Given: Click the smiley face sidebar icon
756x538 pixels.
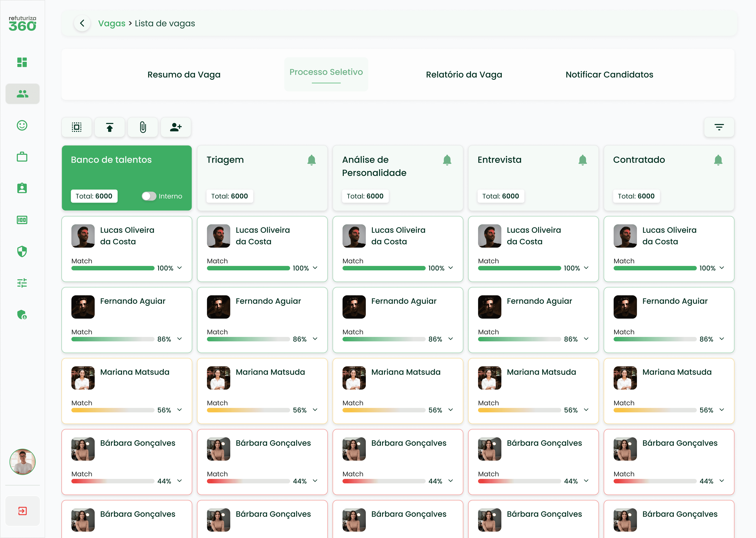Looking at the screenshot, I should (x=22, y=125).
